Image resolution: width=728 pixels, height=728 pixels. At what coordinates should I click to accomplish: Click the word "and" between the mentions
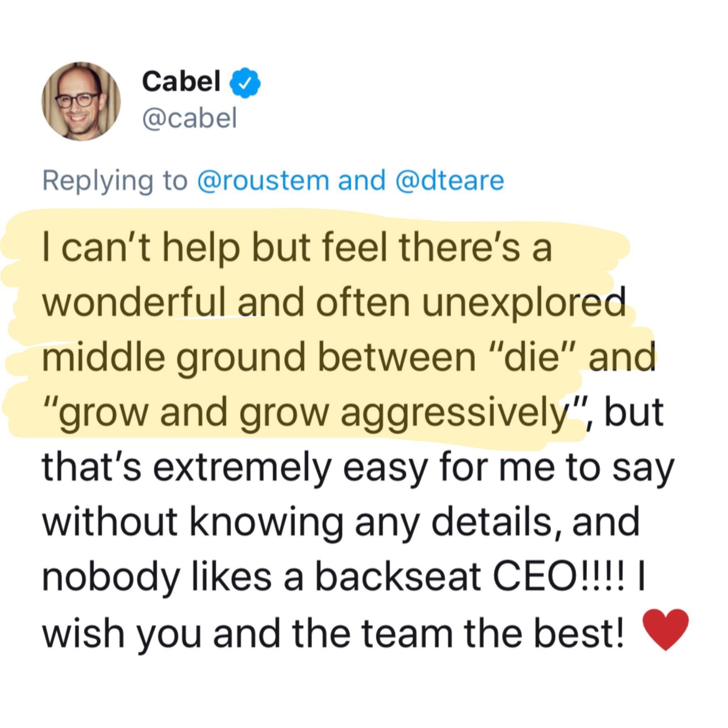point(361,180)
